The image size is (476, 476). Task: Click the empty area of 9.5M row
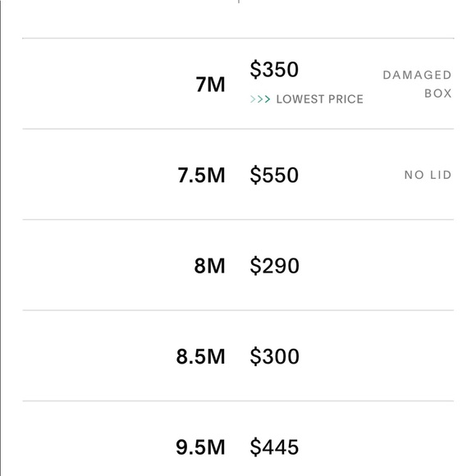click(377, 439)
